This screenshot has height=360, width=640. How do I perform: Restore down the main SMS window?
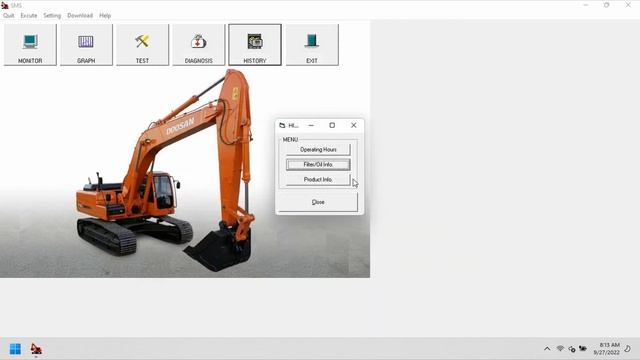pyautogui.click(x=607, y=5)
